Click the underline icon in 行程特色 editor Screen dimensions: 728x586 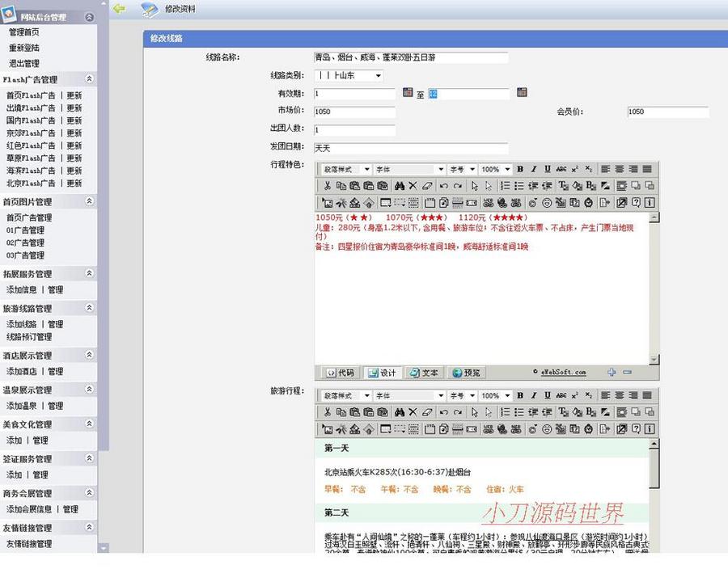(x=548, y=169)
